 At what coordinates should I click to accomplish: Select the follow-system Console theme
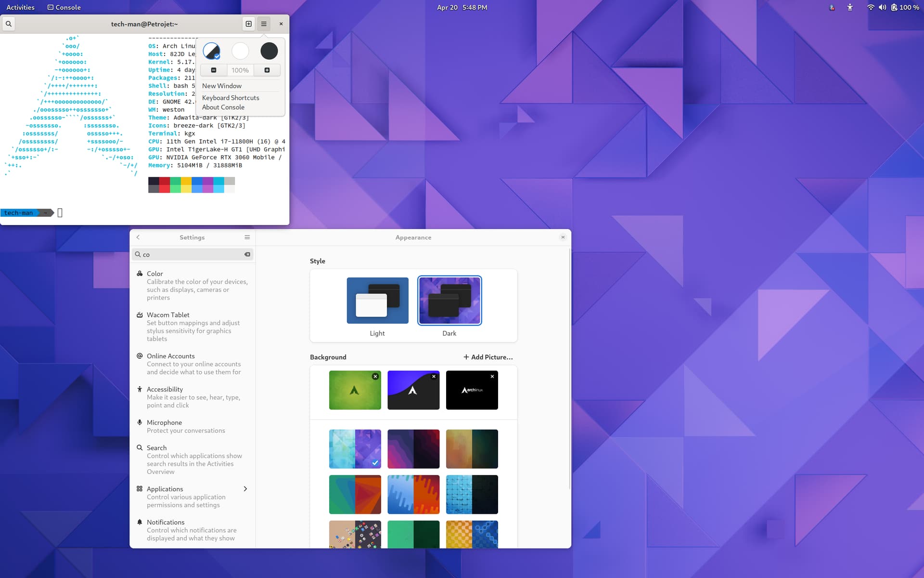click(x=211, y=51)
